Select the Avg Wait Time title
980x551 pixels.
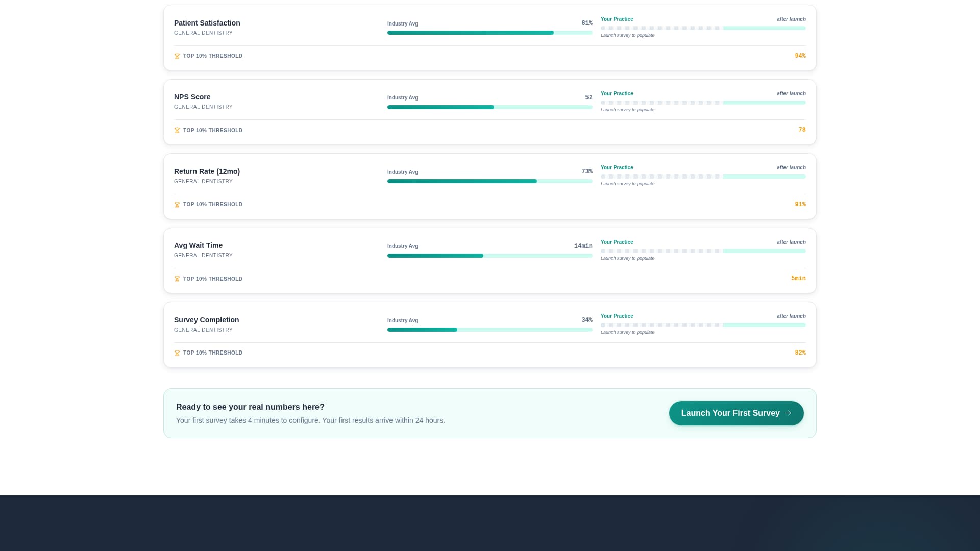click(198, 245)
